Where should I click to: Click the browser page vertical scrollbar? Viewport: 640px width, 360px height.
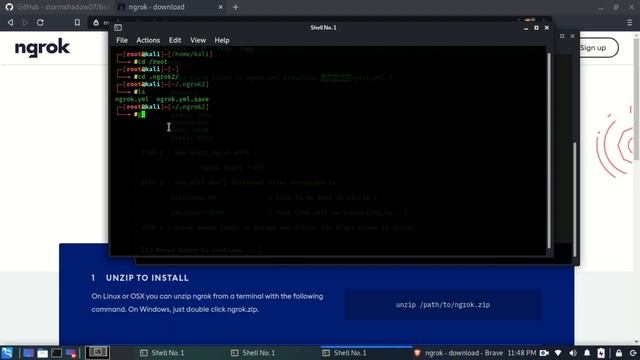click(x=636, y=98)
